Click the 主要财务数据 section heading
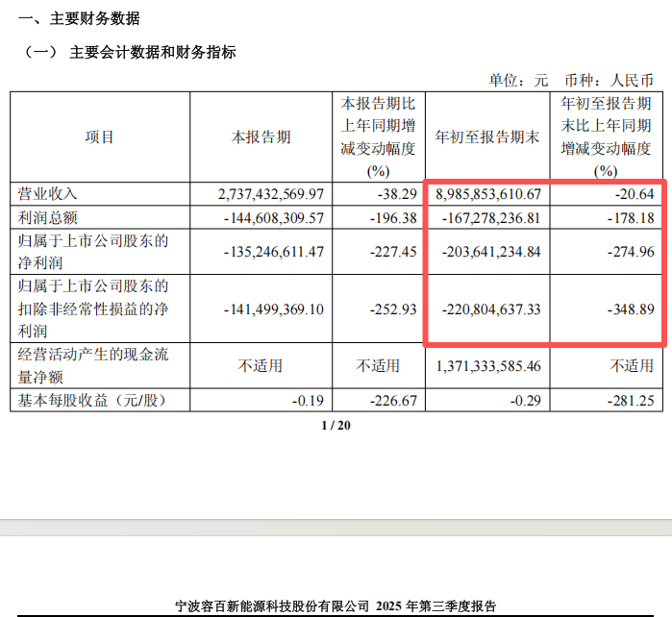Screen dimensions: 672x617 tap(94, 18)
